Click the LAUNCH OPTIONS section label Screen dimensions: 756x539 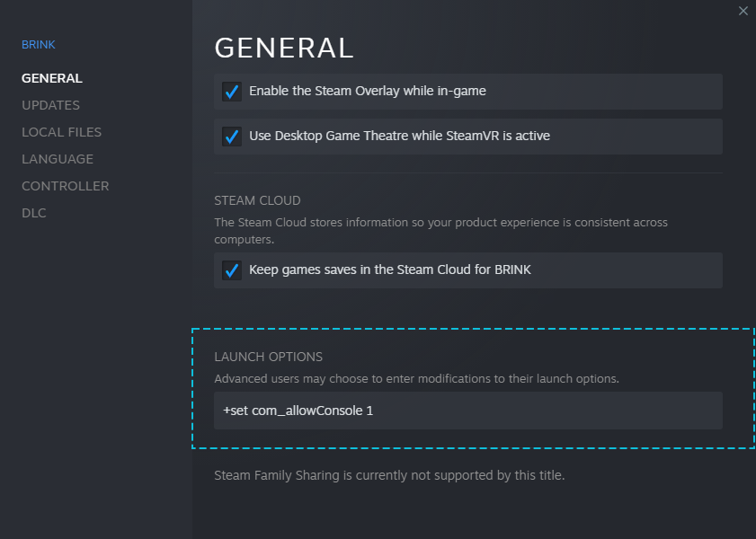(268, 357)
